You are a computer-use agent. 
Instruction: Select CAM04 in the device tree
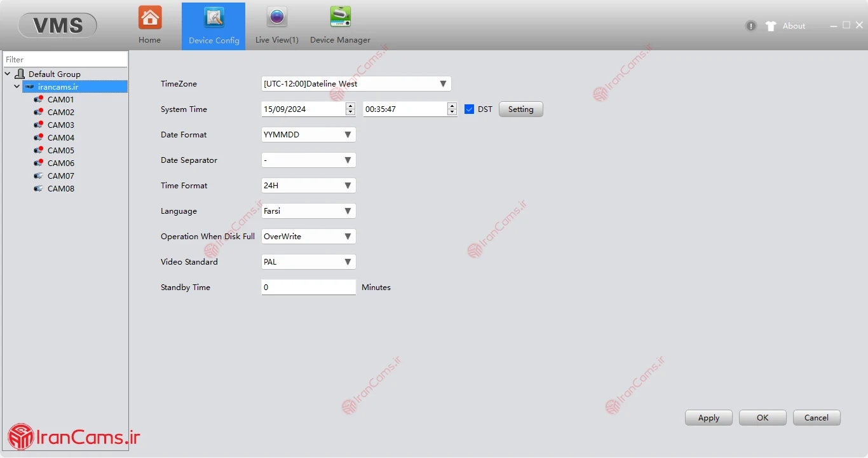tap(61, 137)
